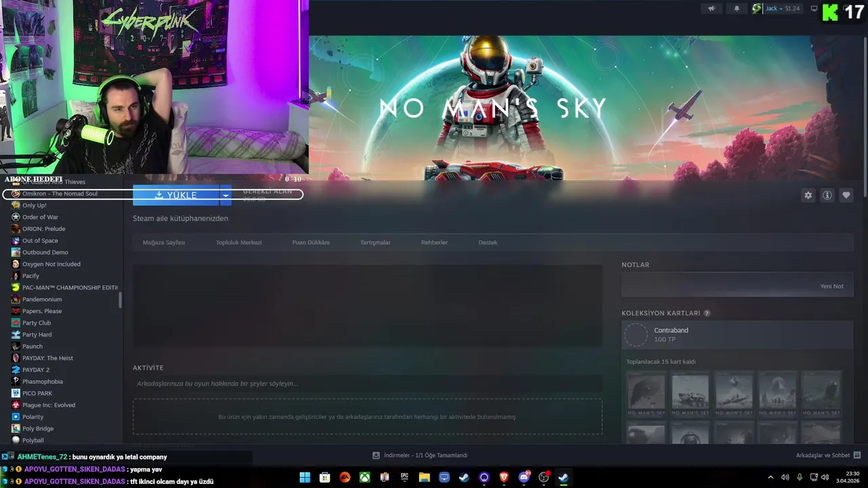
Task: Open Brave browser from the taskbar
Action: click(504, 477)
